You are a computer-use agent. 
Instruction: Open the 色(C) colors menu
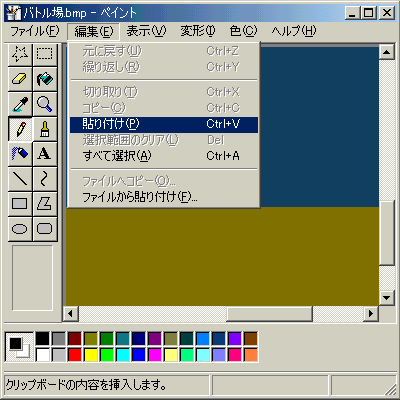(243, 31)
